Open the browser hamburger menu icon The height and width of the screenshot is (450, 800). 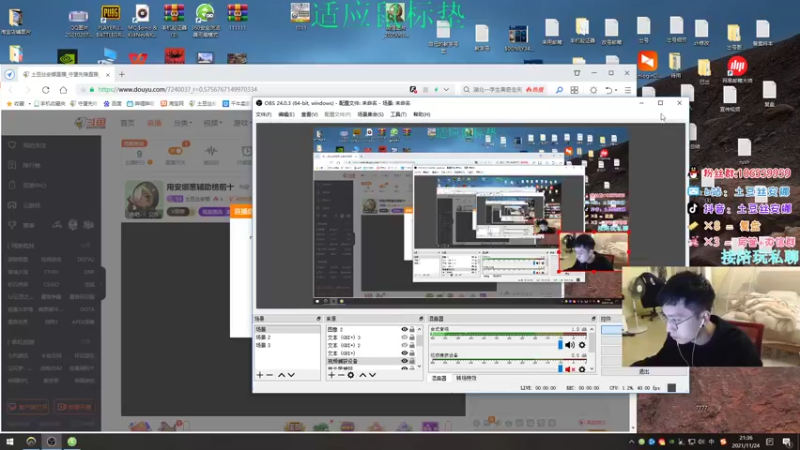pos(628,90)
